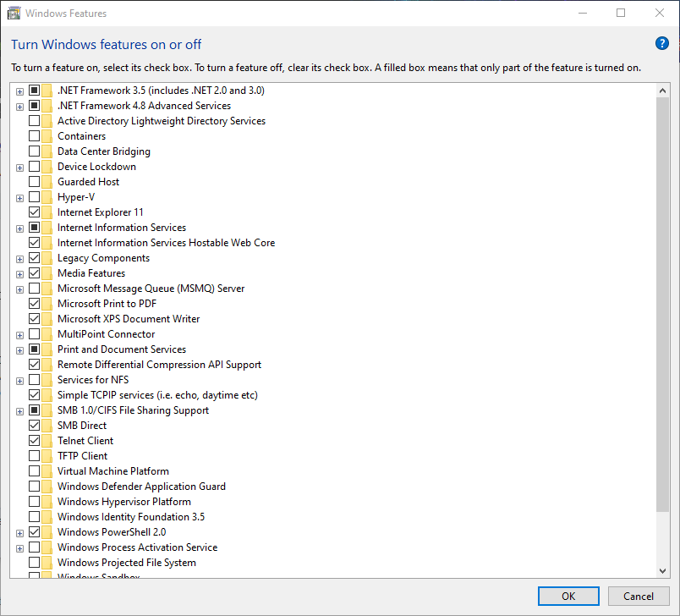Turn on Windows Defender Application Guard checkbox

35,486
